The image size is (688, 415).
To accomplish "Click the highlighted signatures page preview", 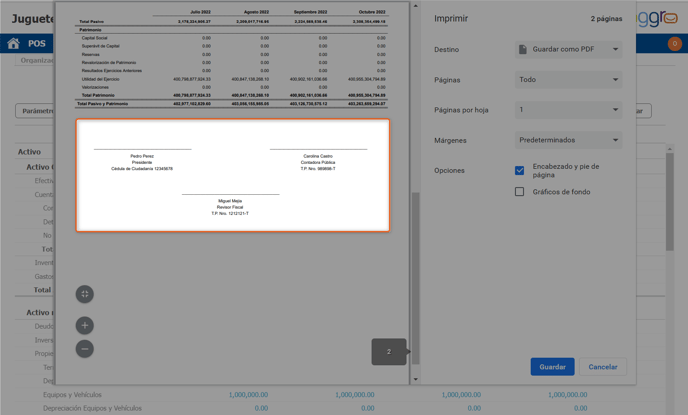I will [233, 175].
